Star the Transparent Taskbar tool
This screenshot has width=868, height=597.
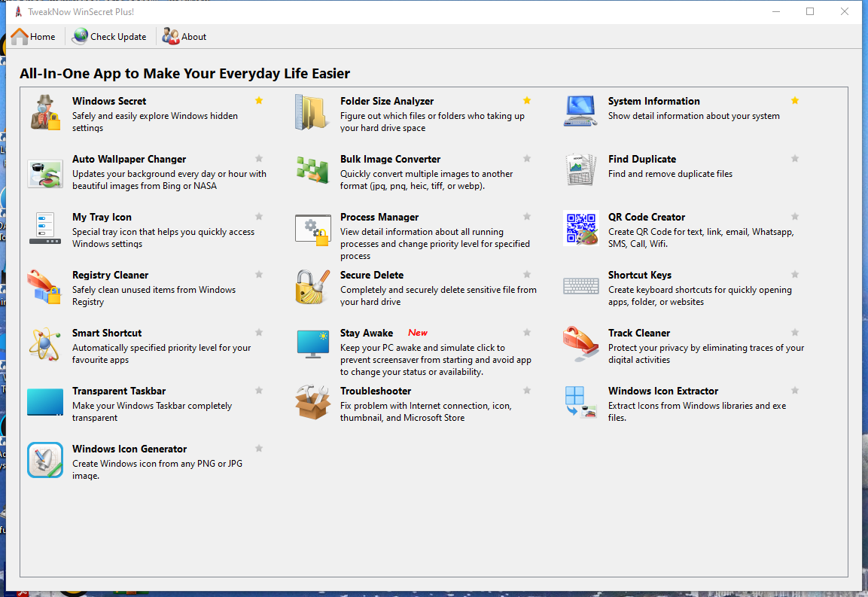point(259,391)
